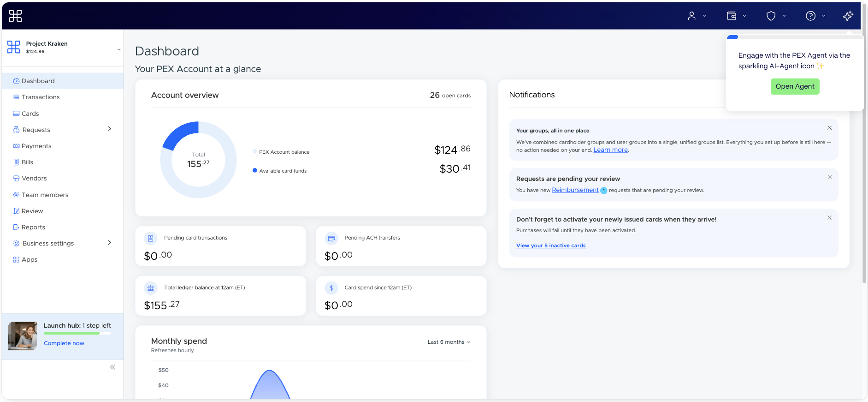Click the account overview donut chart
The image size is (868, 402).
coord(198,160)
